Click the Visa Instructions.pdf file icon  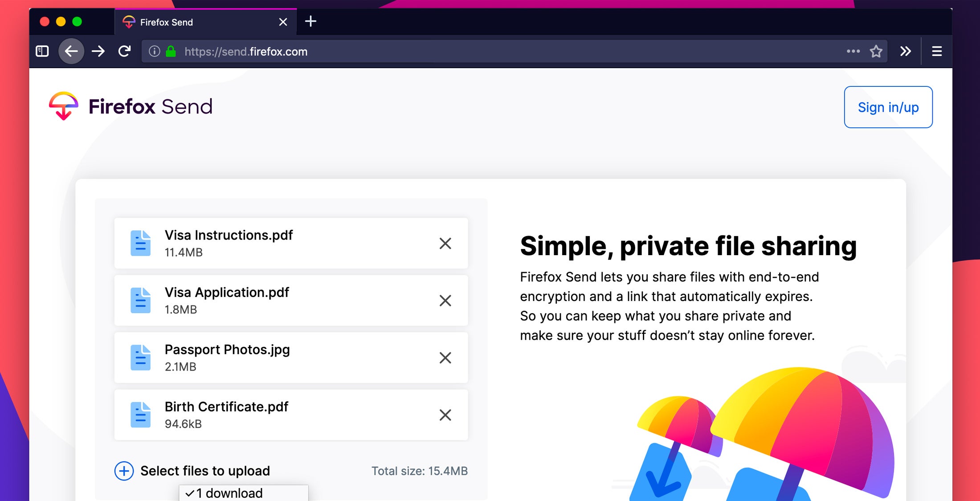coord(140,243)
